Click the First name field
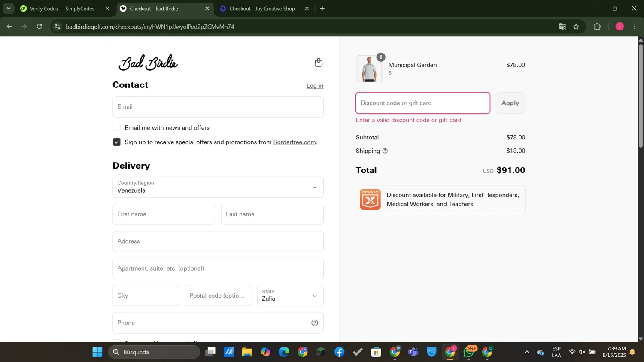 click(164, 214)
